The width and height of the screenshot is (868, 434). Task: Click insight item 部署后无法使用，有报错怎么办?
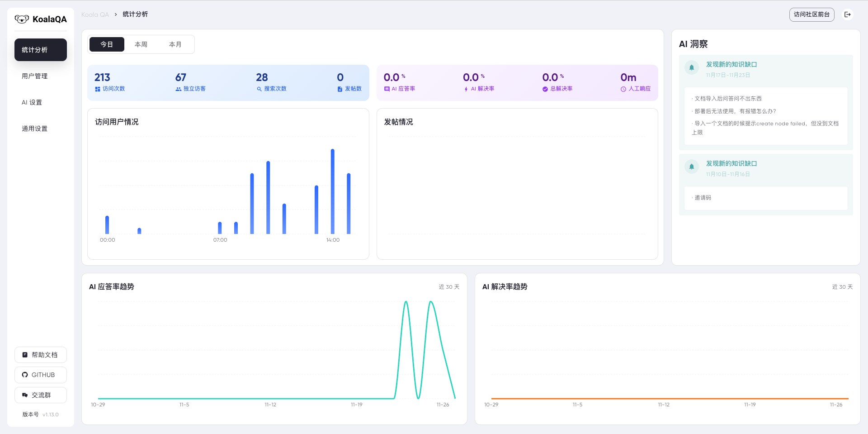point(735,111)
